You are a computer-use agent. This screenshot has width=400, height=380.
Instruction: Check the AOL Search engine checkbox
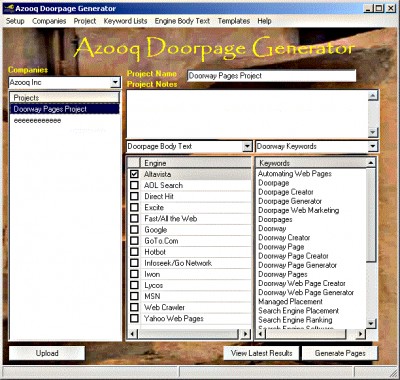[134, 185]
